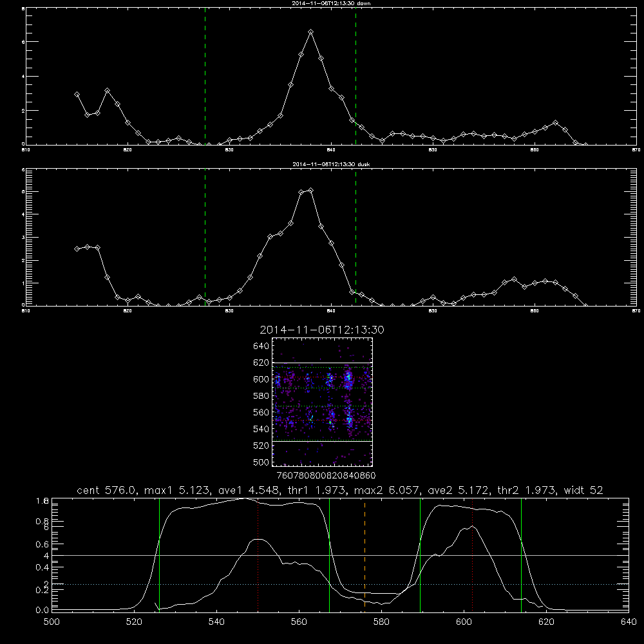This screenshot has width=644, height=644.
Task: Click the y-axis label 0.4 in bottom plot
Action: (x=43, y=567)
